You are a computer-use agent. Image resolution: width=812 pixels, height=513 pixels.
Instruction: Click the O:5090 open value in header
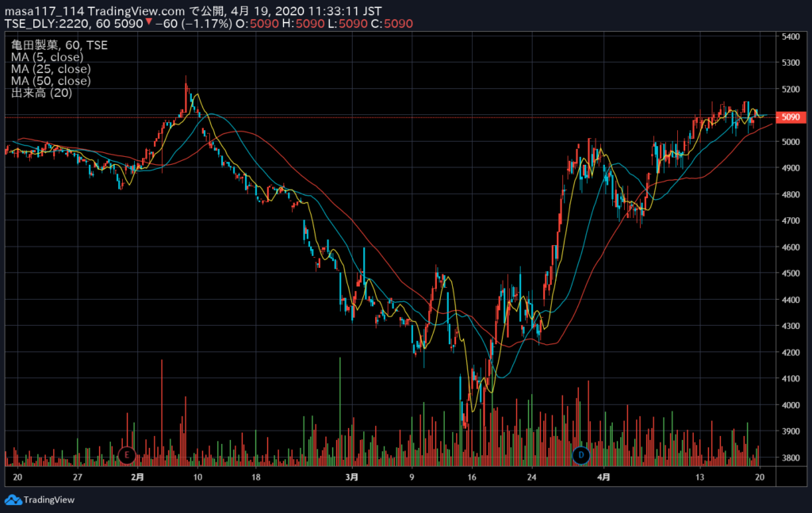click(x=258, y=24)
